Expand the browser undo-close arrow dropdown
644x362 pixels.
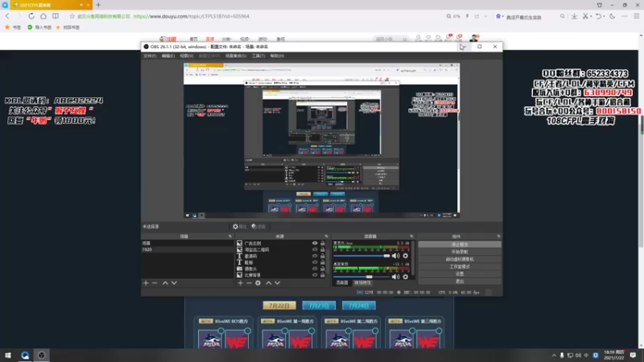pos(605,16)
